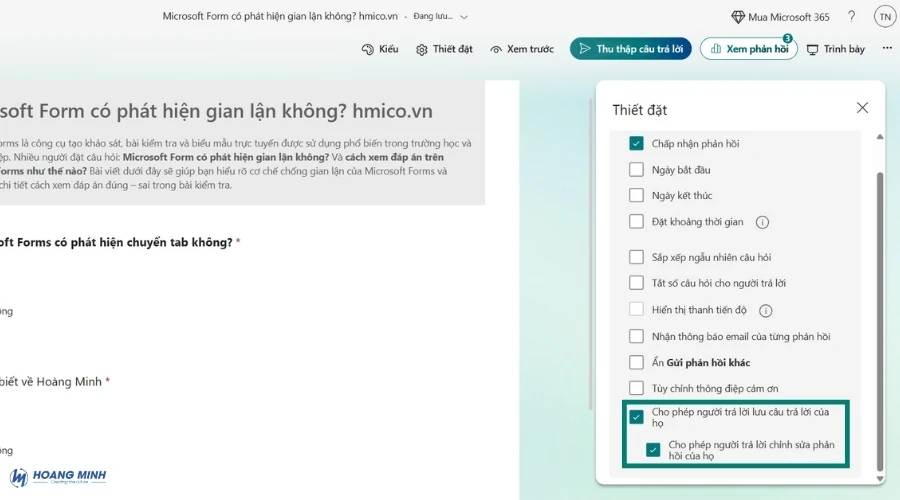Check Tắt số câu hỏi cho người trả lời
The width and height of the screenshot is (900, 500).
[x=636, y=283]
